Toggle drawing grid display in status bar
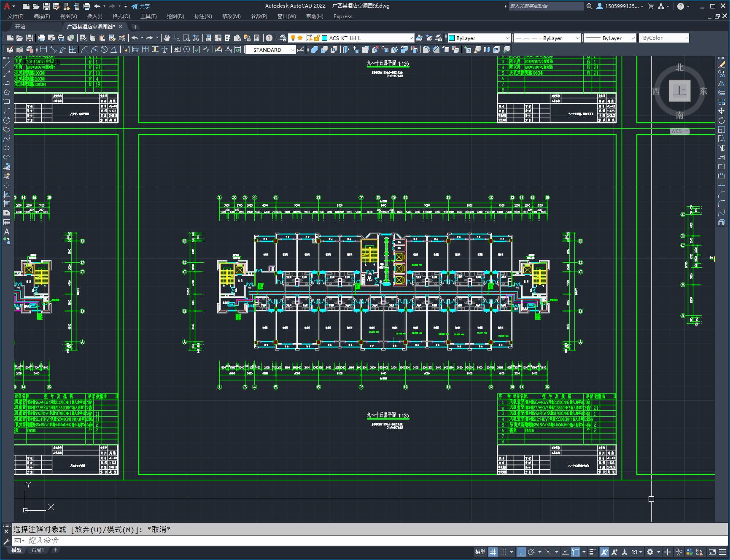Viewport: 730px width, 560px height. pyautogui.click(x=493, y=552)
